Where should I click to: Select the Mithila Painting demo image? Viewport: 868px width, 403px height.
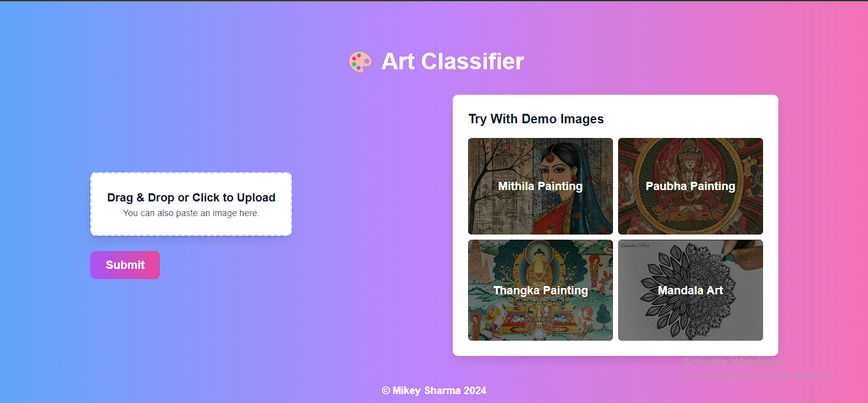click(541, 186)
